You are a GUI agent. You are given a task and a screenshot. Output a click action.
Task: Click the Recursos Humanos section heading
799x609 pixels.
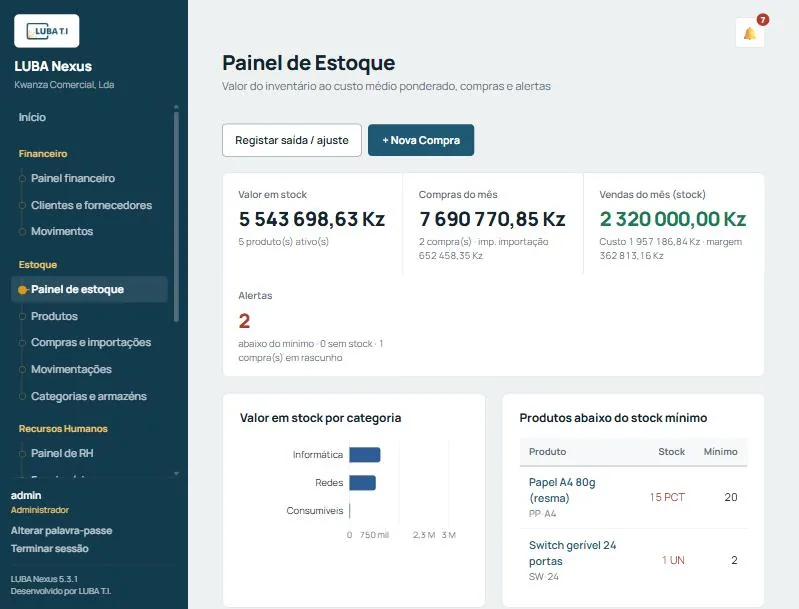pos(63,429)
